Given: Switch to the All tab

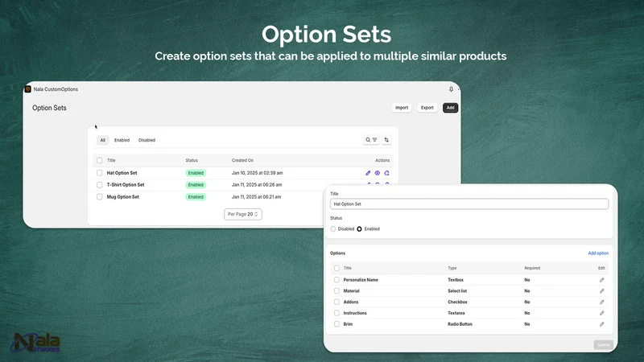Looking at the screenshot, I should (x=103, y=140).
